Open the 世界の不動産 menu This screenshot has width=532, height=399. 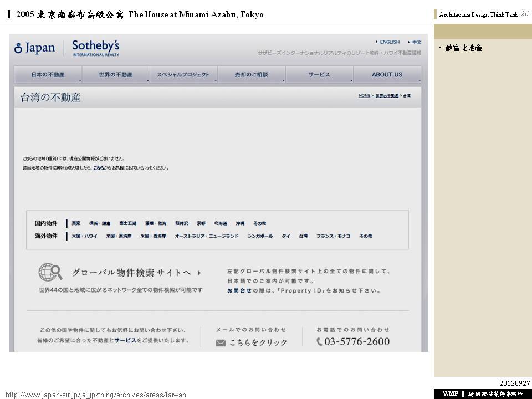click(x=115, y=75)
